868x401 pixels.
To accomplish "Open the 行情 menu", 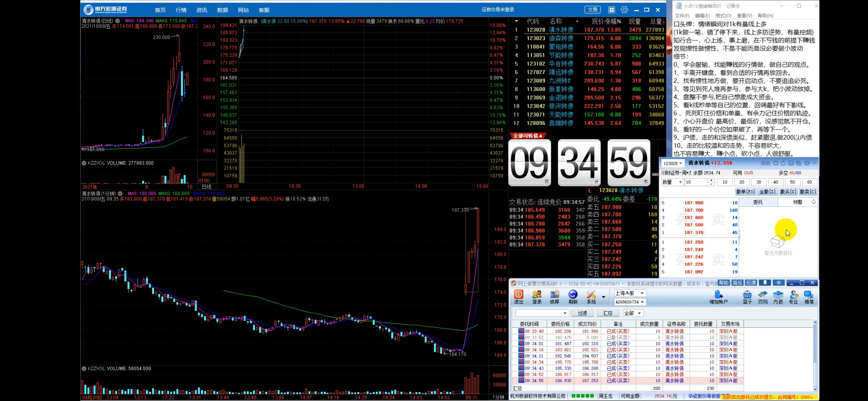I will [181, 10].
